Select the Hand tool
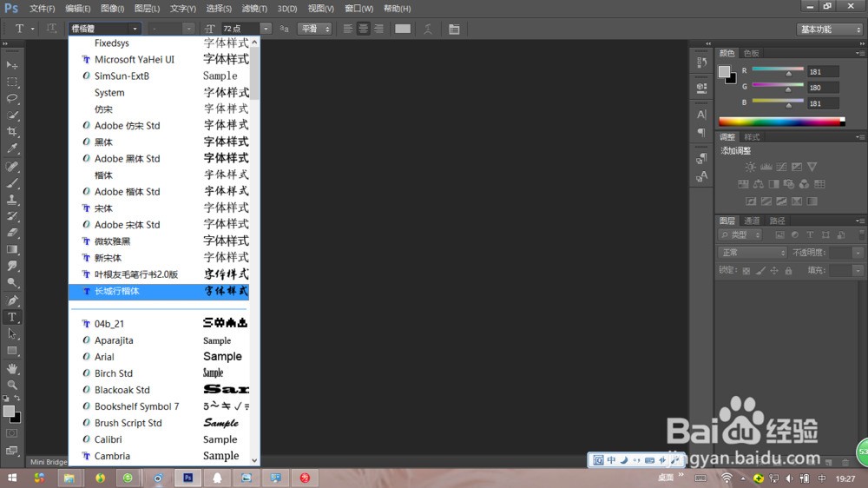The height and width of the screenshot is (488, 868). (11, 368)
